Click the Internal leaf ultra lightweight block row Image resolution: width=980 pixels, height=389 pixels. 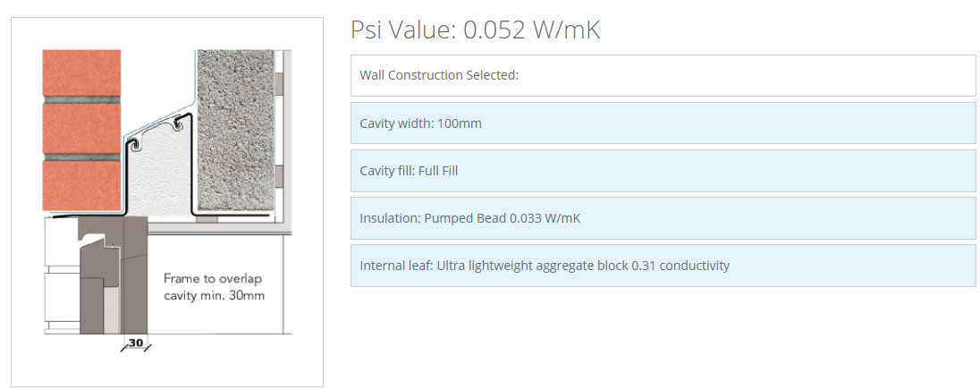pos(663,266)
